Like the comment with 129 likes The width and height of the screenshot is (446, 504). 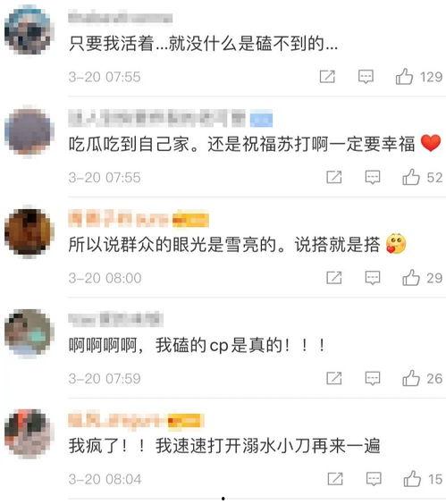point(404,77)
